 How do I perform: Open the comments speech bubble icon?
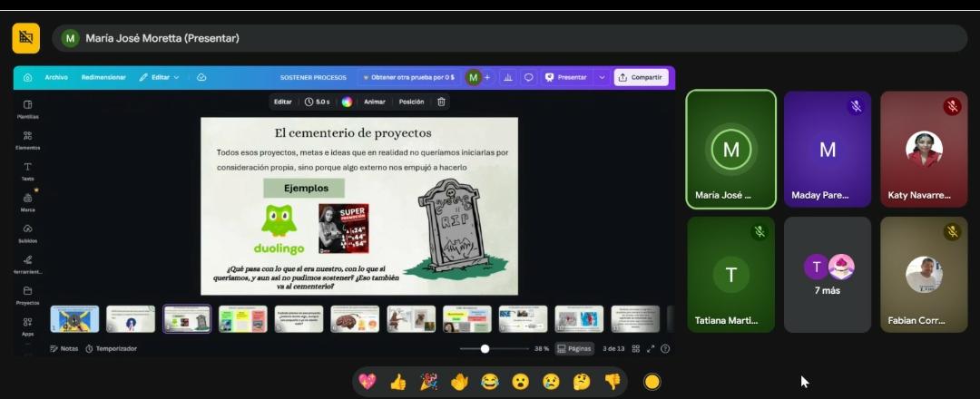point(528,77)
